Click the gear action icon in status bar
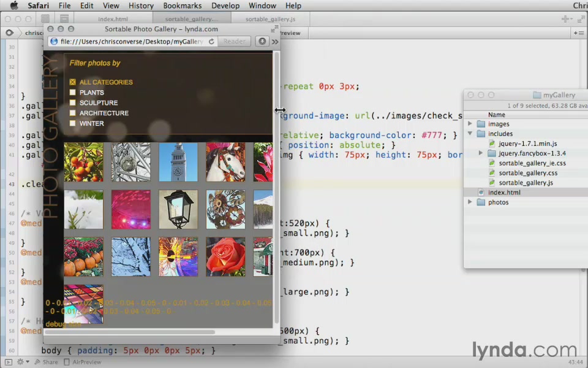Screen dimensions: 588x368 [x=20, y=362]
